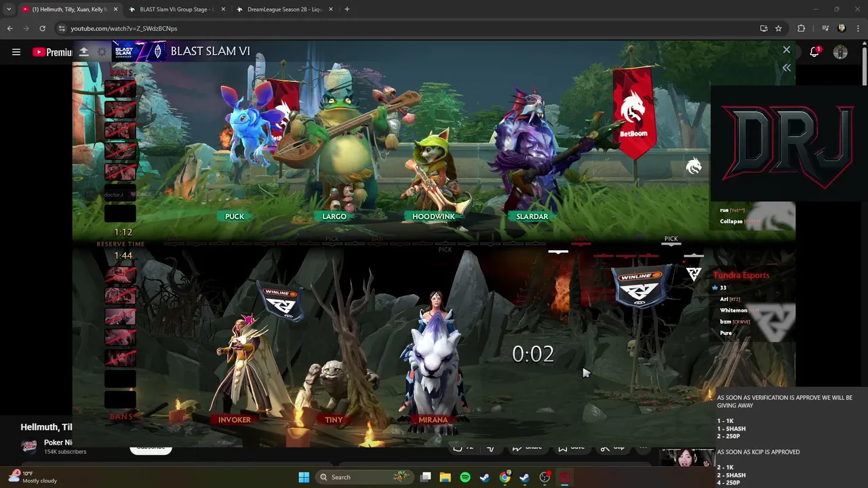Switch to the DreamLeague Season 28 tab
Screen dimensions: 868x488
click(x=284, y=9)
